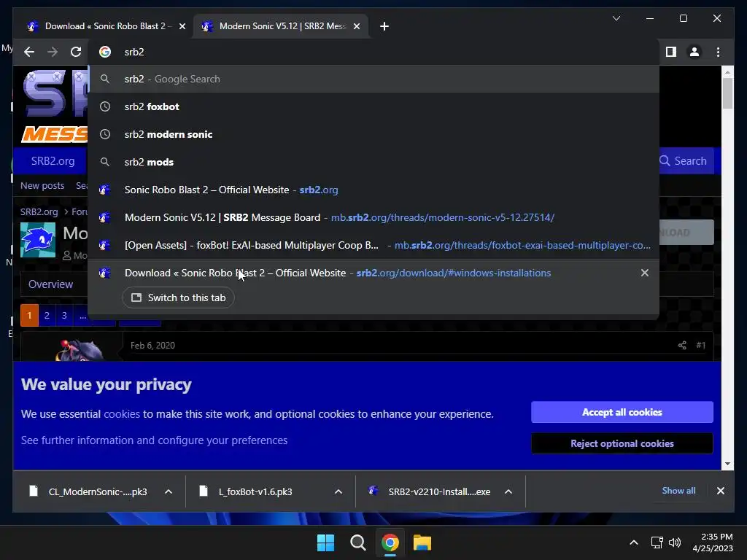747x560 pixels.
Task: Click the Sonic thread avatar thumbnail
Action: 38,239
